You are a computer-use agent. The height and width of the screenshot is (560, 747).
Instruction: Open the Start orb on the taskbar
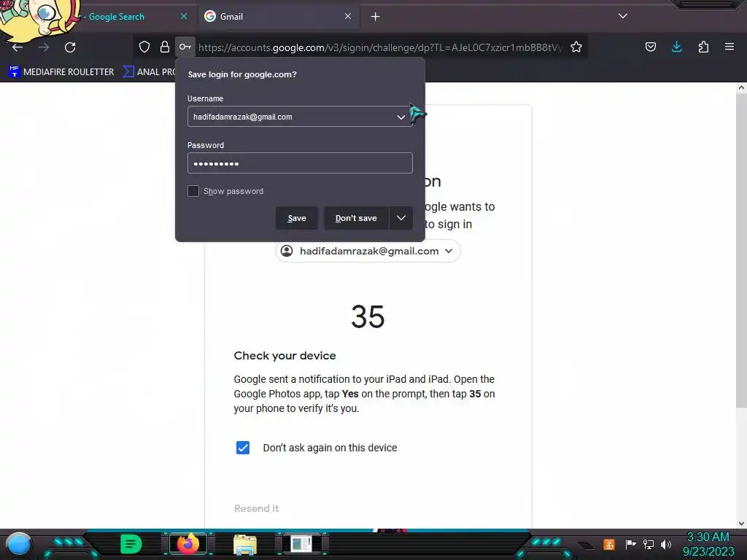(19, 544)
